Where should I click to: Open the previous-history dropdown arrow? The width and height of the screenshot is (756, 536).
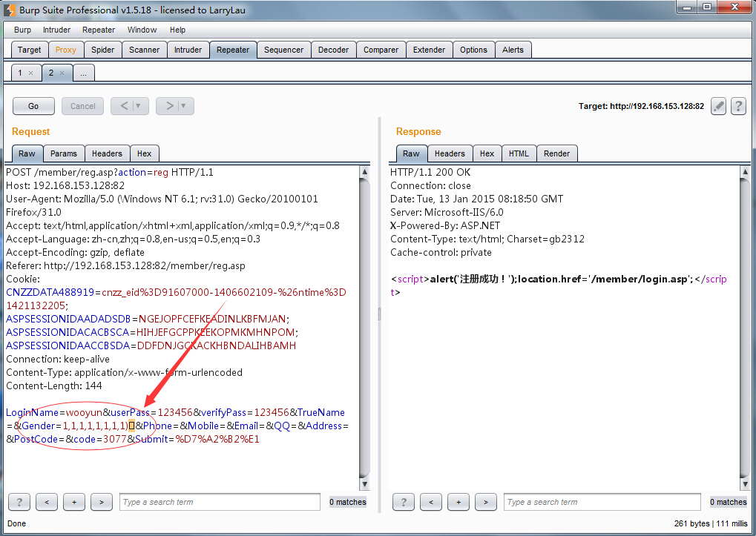[x=139, y=106]
